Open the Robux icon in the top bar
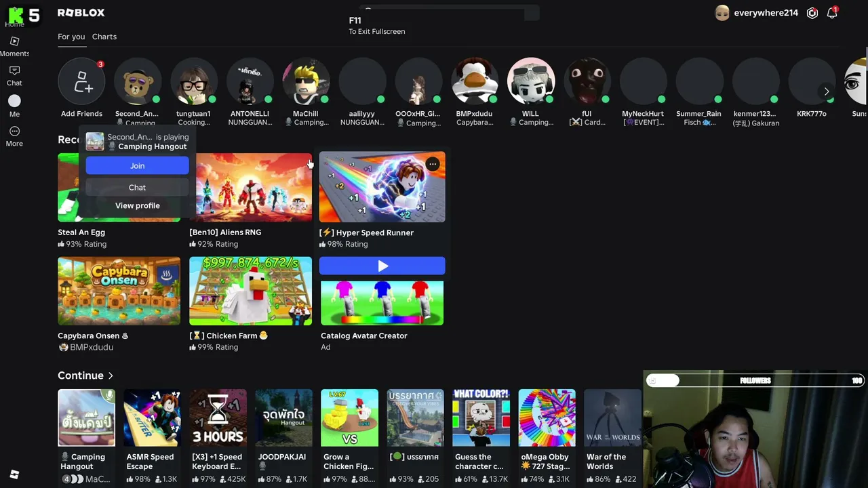This screenshot has width=868, height=488. coord(812,13)
